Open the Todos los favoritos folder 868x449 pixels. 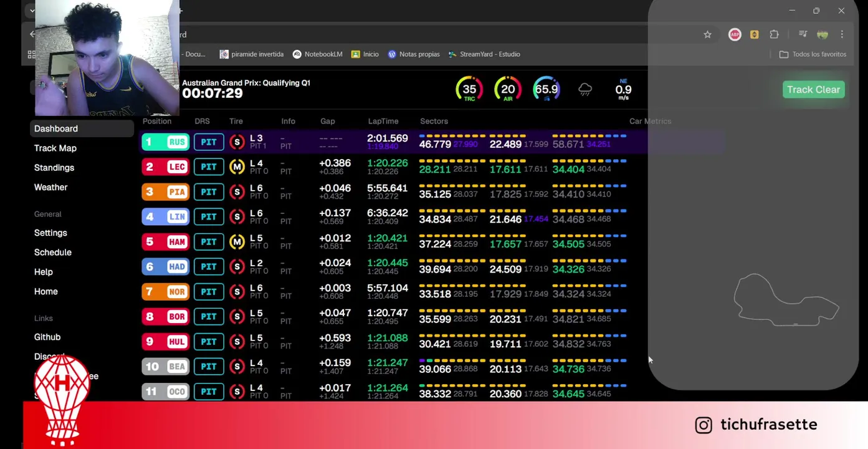[813, 54]
